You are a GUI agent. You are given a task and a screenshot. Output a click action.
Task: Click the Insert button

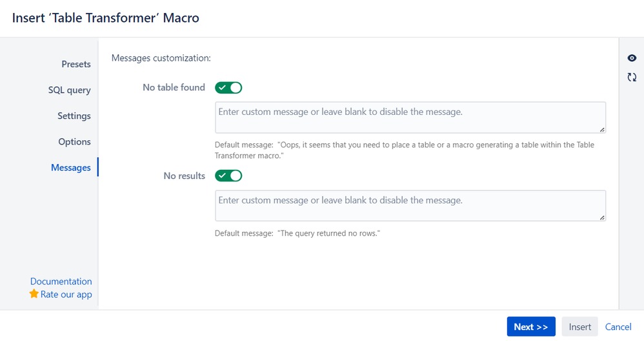(x=579, y=327)
